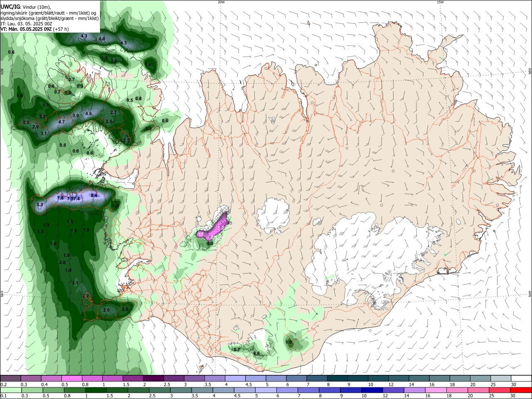Click the lower-row blue swatch labeled 8
Image resolution: width=532 pixels, height=399 pixels.
(330, 390)
